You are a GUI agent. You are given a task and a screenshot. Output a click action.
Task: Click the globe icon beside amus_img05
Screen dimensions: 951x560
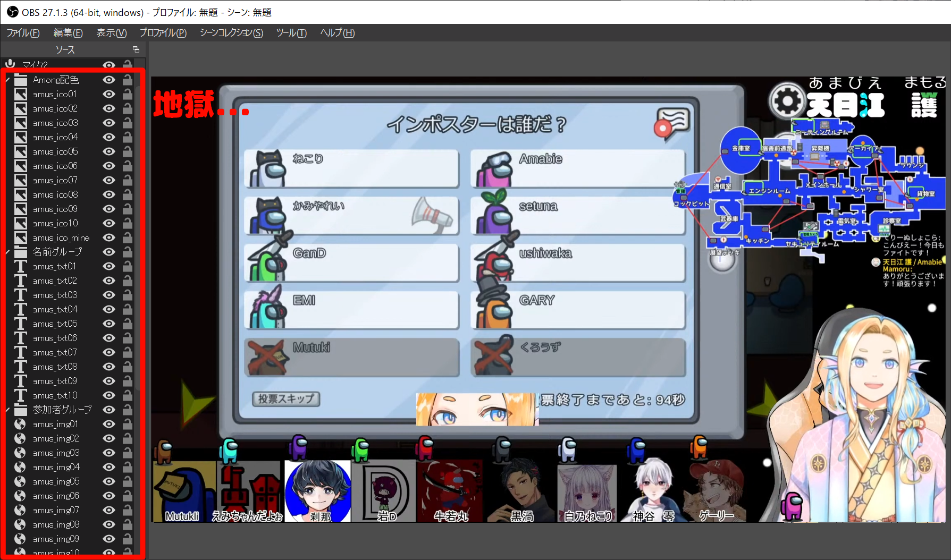click(20, 481)
